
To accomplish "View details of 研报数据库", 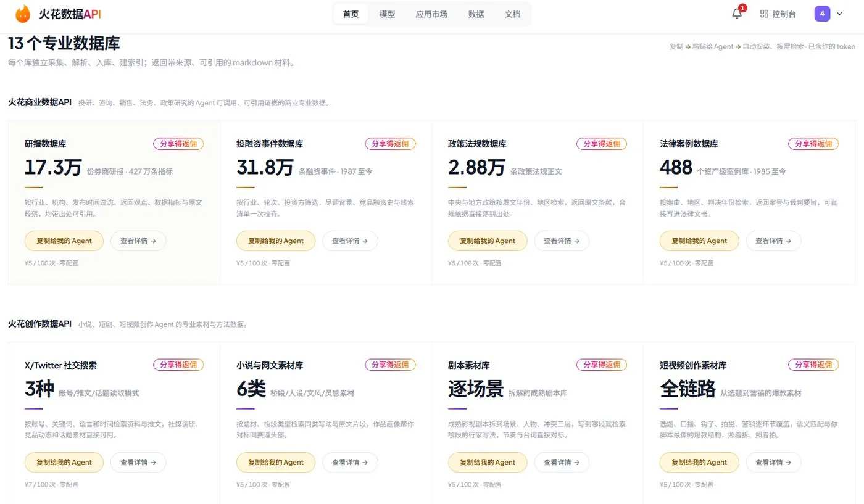I will tap(138, 241).
